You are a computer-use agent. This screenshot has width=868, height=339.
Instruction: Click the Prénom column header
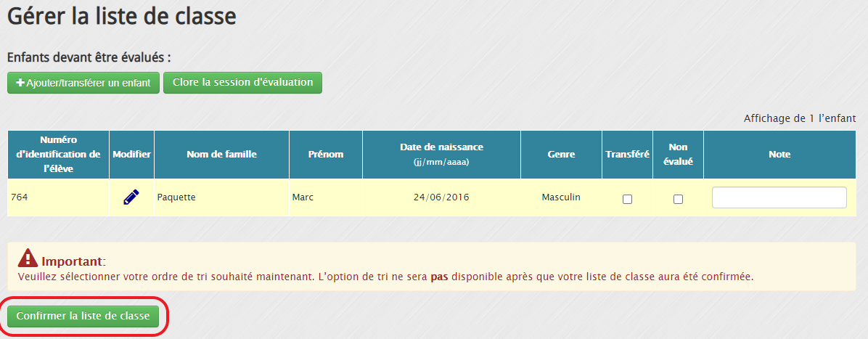[325, 155]
